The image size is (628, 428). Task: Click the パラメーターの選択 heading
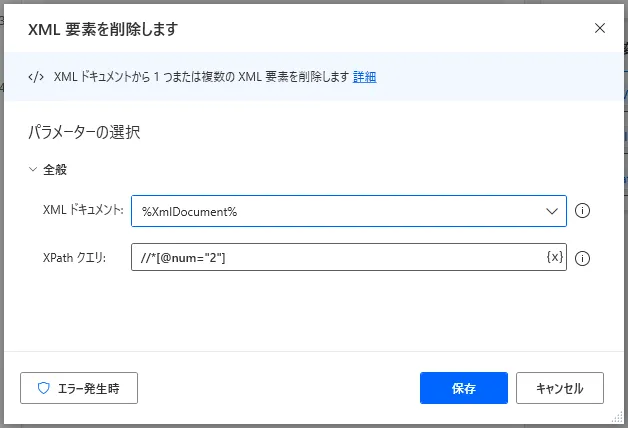tap(84, 132)
